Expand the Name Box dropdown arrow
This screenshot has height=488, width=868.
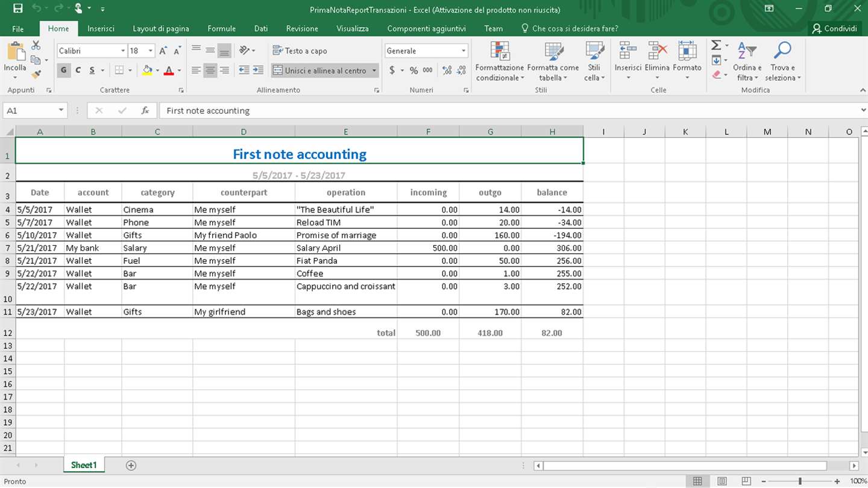[x=61, y=110]
